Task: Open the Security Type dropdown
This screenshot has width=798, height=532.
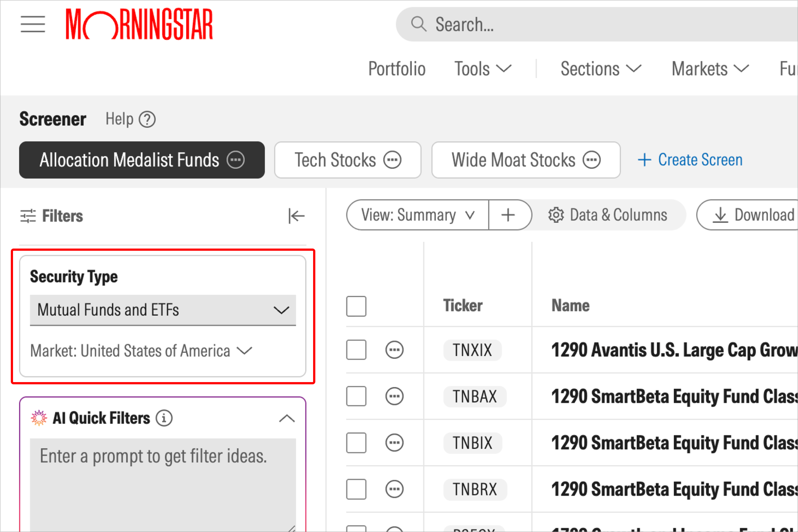Action: [x=163, y=310]
